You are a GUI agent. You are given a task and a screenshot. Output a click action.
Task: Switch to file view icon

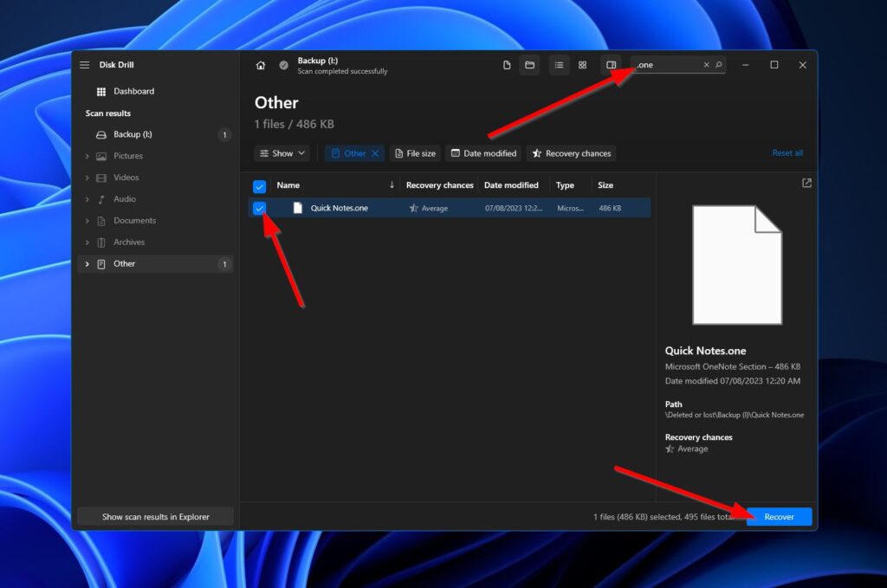(507, 65)
